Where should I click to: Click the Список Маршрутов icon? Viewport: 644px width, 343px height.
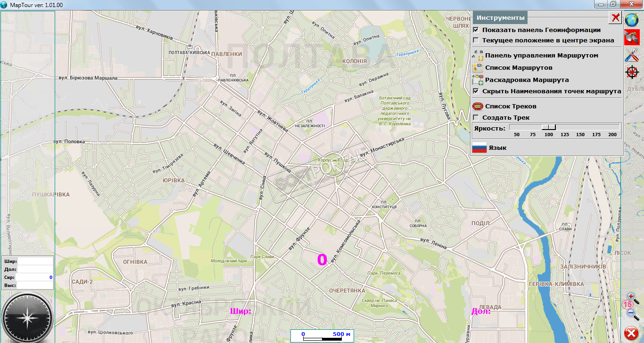coord(478,67)
